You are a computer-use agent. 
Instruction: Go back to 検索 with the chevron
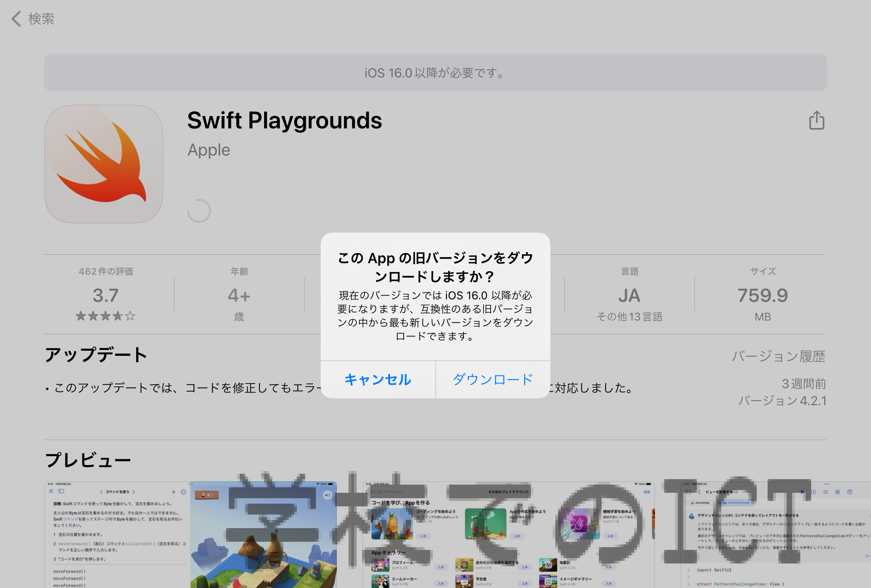33,19
